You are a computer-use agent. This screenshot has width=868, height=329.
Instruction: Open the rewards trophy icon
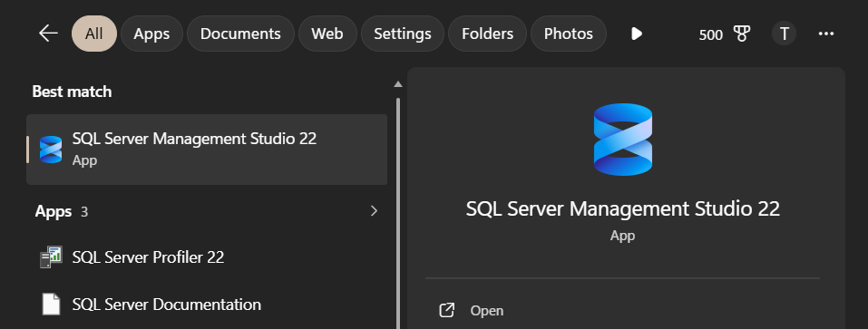coord(742,34)
